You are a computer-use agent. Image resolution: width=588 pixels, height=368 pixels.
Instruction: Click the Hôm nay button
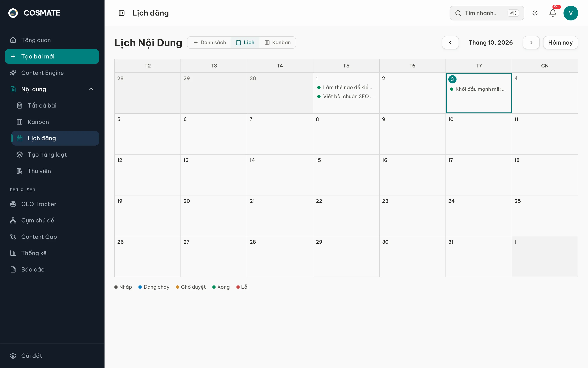pyautogui.click(x=560, y=43)
